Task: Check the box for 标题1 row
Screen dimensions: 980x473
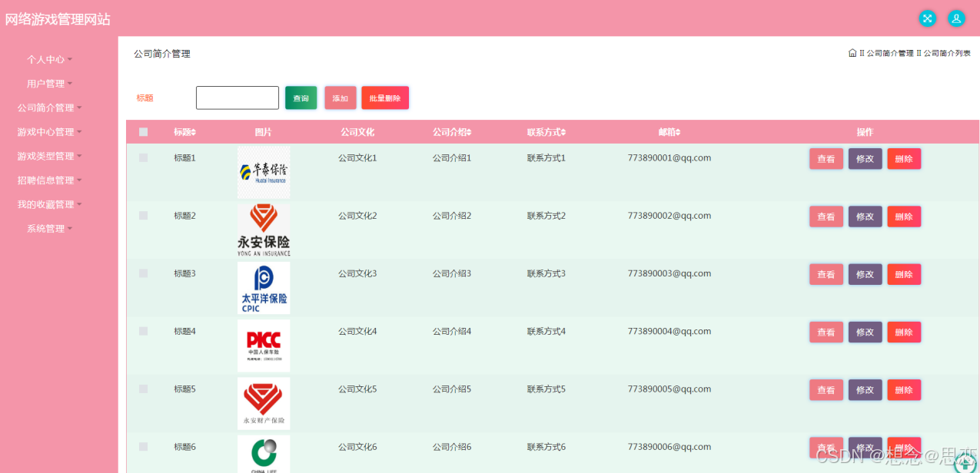Action: [144, 158]
